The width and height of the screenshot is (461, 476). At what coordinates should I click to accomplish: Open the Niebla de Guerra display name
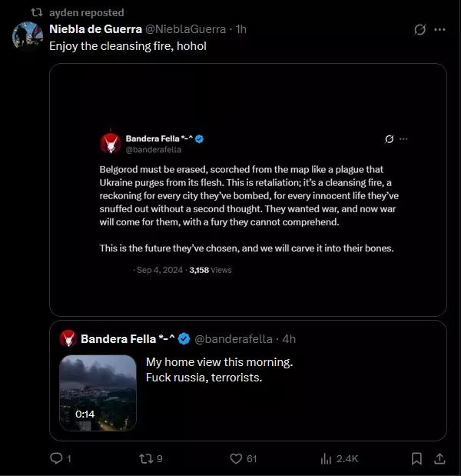point(95,29)
